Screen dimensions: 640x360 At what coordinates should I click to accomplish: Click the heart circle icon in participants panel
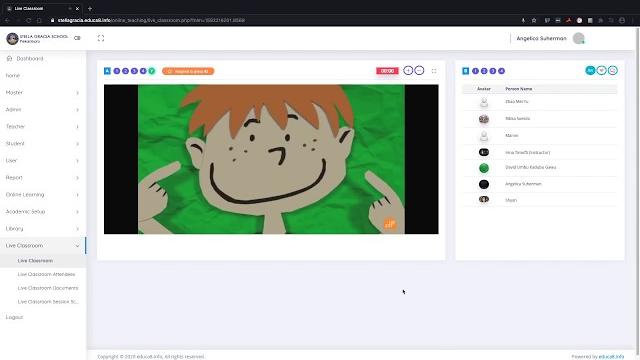click(601, 71)
